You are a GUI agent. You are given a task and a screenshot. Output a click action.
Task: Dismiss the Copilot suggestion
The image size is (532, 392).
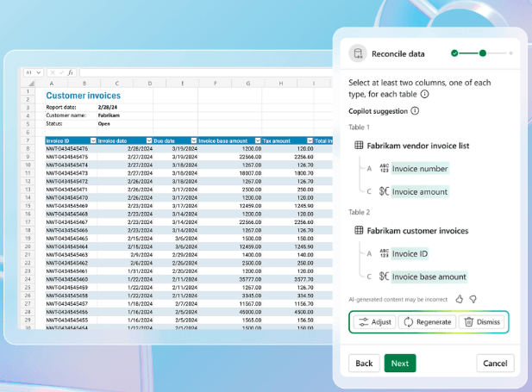(x=482, y=322)
